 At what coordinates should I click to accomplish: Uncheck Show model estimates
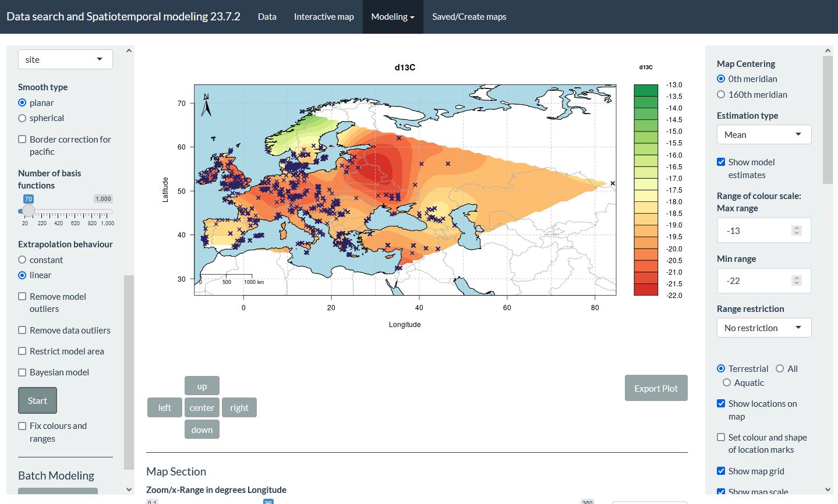click(721, 162)
